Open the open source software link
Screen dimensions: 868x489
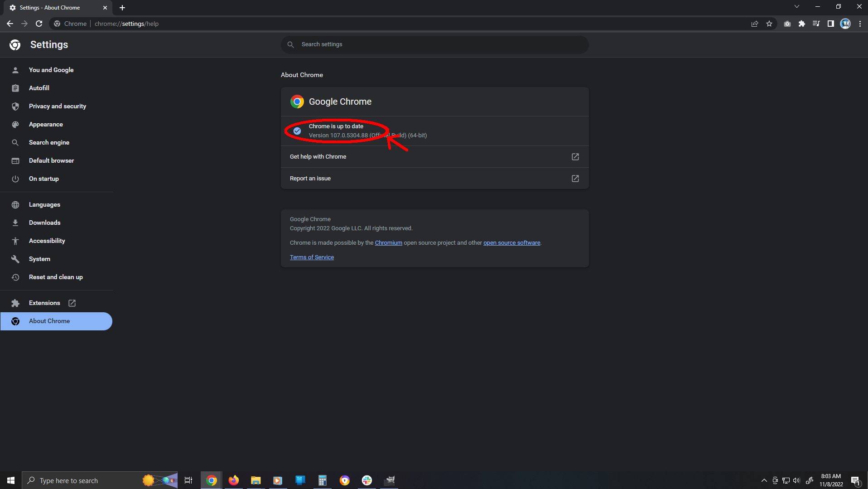click(511, 243)
